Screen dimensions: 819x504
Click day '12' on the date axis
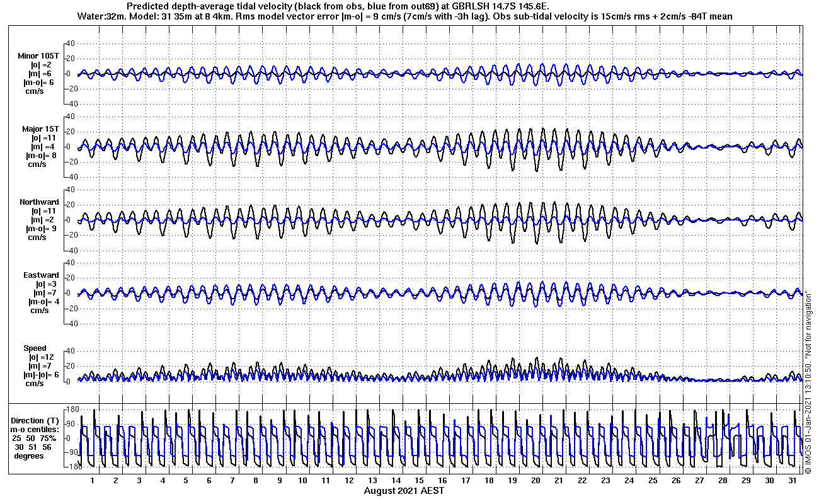[x=349, y=481]
